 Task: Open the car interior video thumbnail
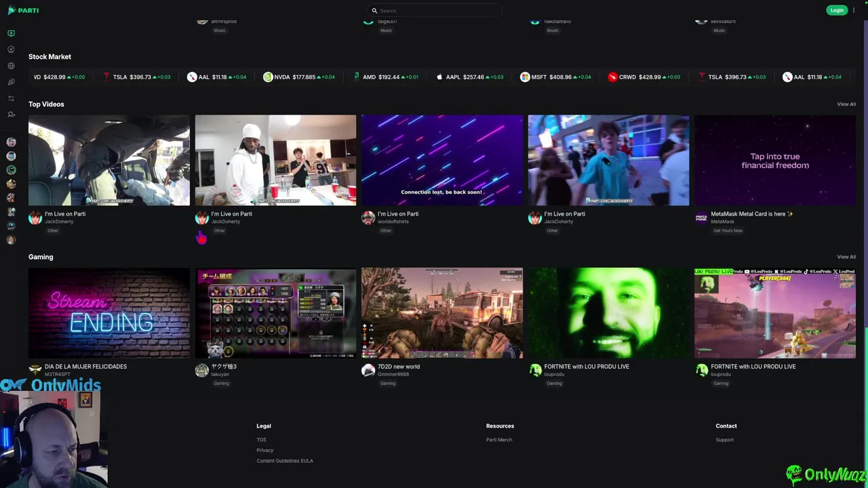coord(109,160)
